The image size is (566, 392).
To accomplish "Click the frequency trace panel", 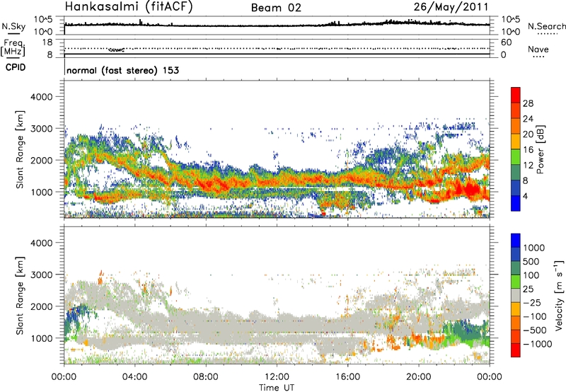I will [x=277, y=48].
